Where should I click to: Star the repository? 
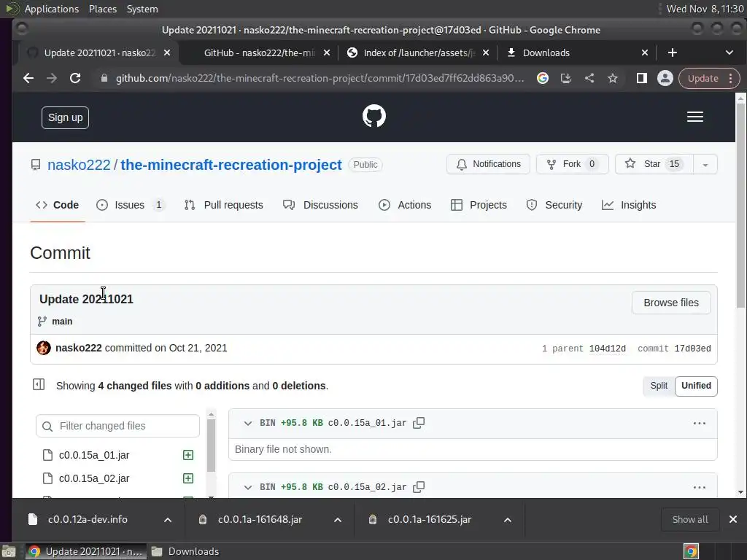pyautogui.click(x=654, y=164)
